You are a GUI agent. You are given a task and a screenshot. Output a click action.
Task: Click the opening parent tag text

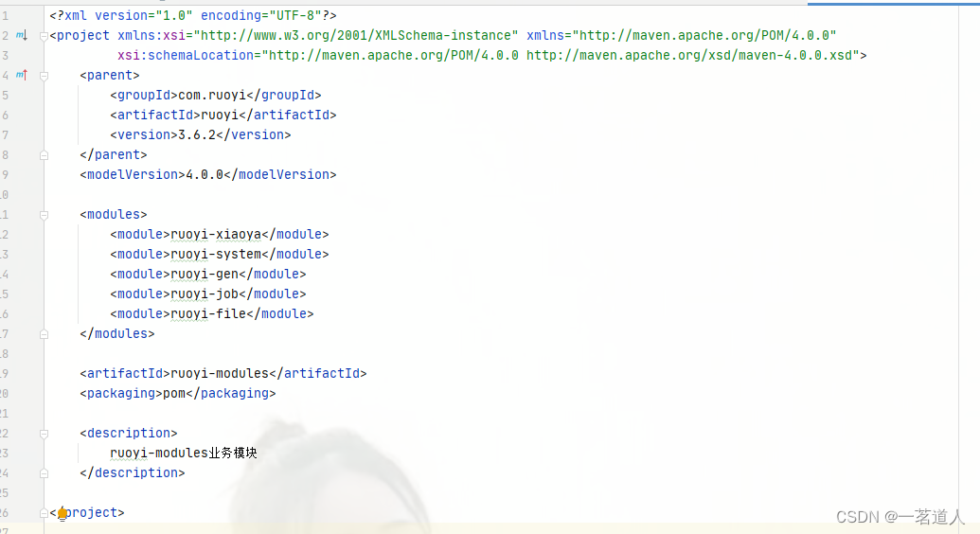[x=110, y=76]
